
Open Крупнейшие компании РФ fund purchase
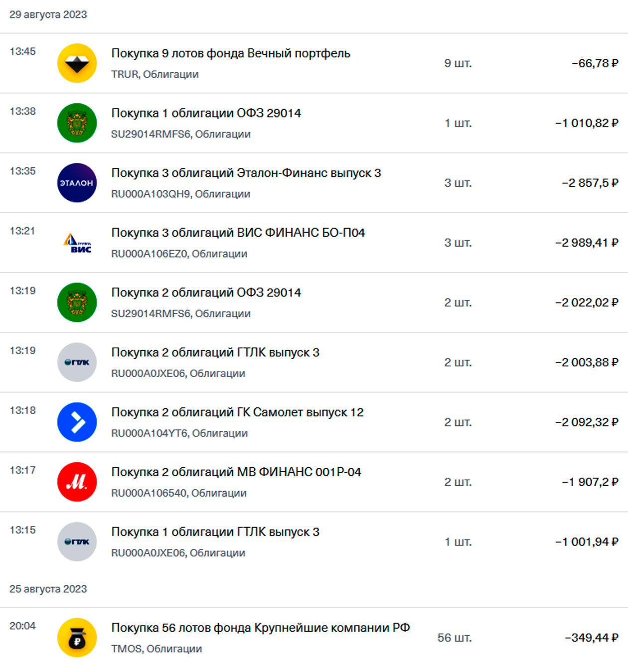pos(260,628)
